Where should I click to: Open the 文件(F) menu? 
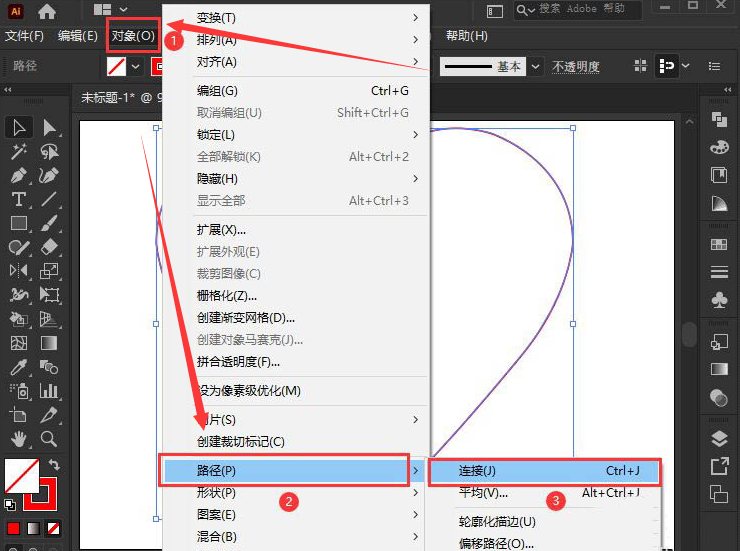coord(24,36)
